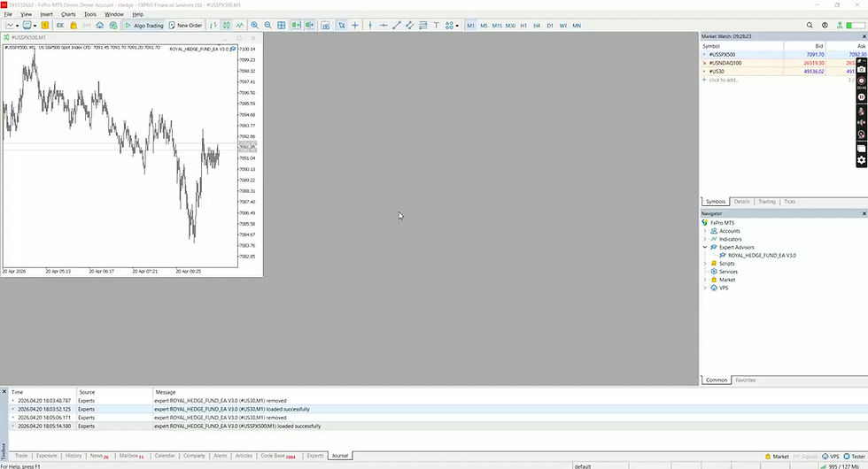The height and width of the screenshot is (469, 868).
Task: Expand the Indicators node in Navigator
Action: tap(705, 239)
